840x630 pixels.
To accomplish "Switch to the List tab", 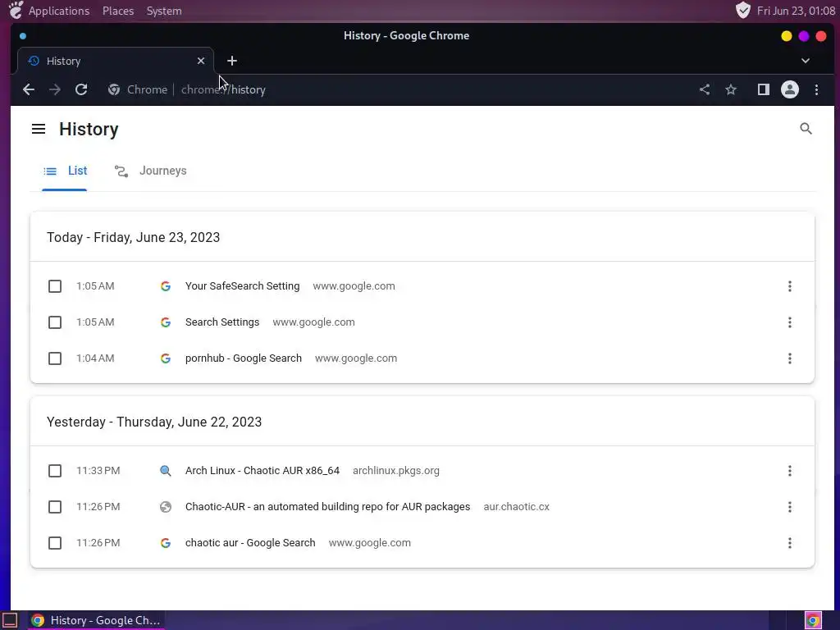I will tap(65, 171).
